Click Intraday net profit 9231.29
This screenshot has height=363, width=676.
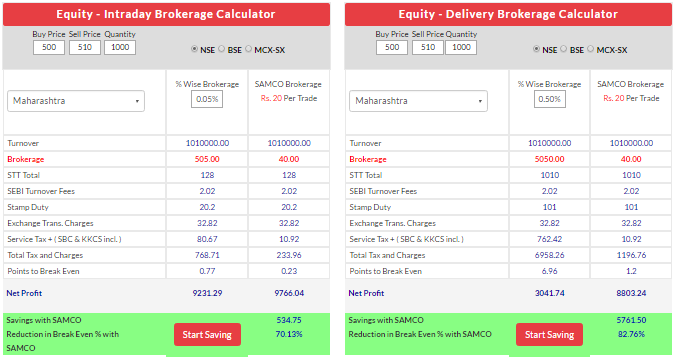pyautogui.click(x=207, y=293)
